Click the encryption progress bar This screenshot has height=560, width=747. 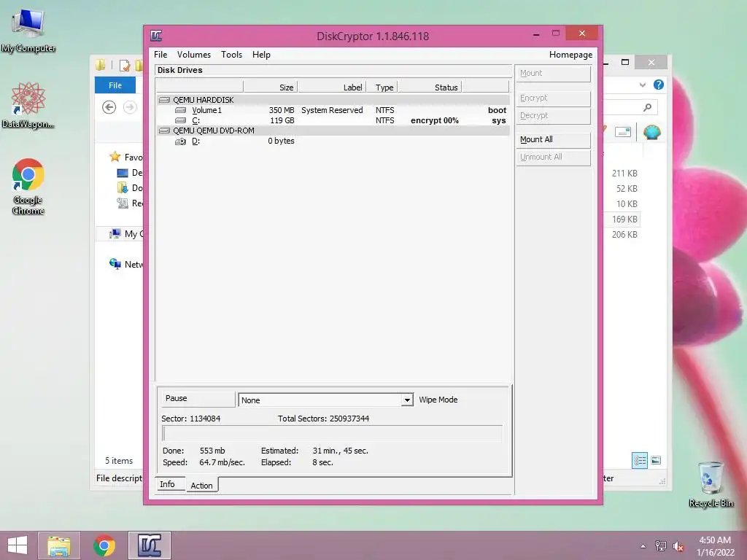[333, 434]
